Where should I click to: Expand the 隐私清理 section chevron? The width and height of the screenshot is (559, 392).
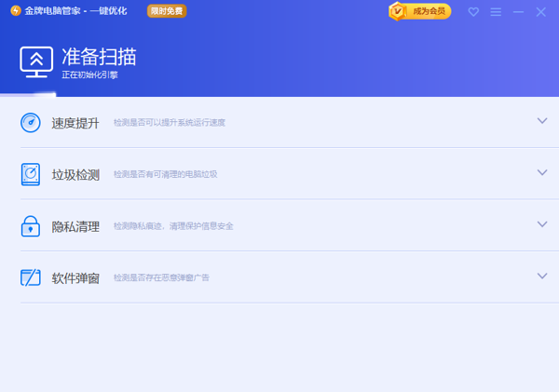click(542, 224)
